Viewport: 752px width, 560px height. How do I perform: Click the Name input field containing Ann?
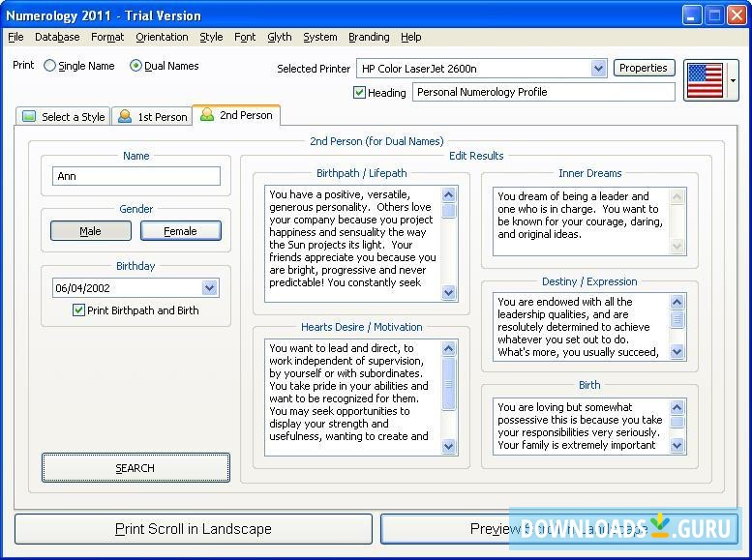[x=136, y=176]
